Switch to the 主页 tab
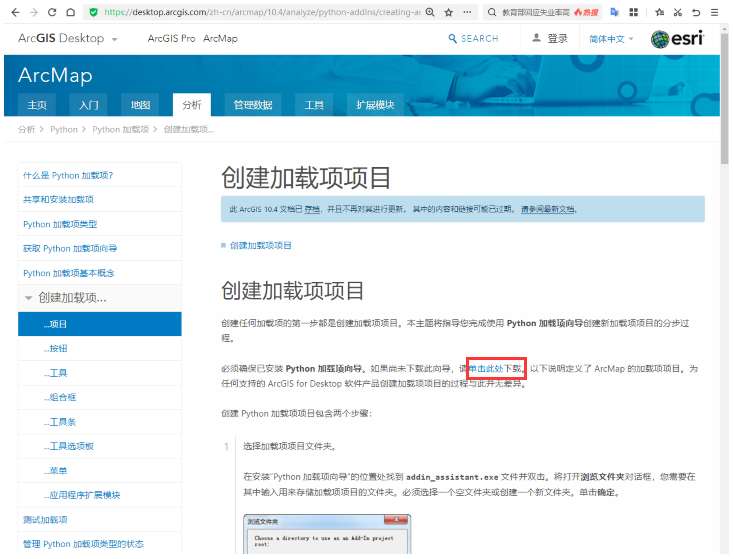 click(37, 104)
